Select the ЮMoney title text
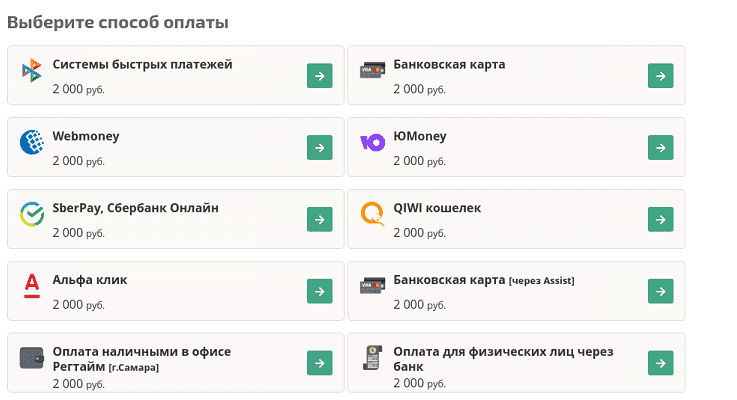Viewport: 737px width, 400px height. point(420,136)
